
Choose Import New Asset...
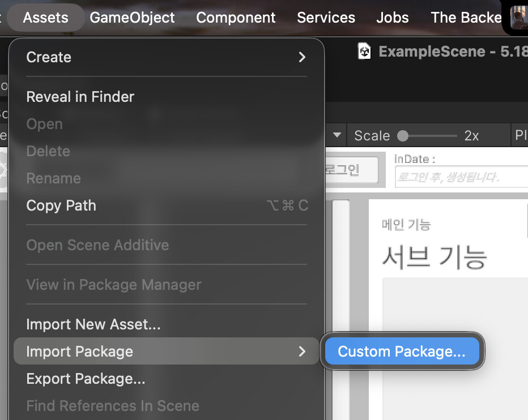93,324
